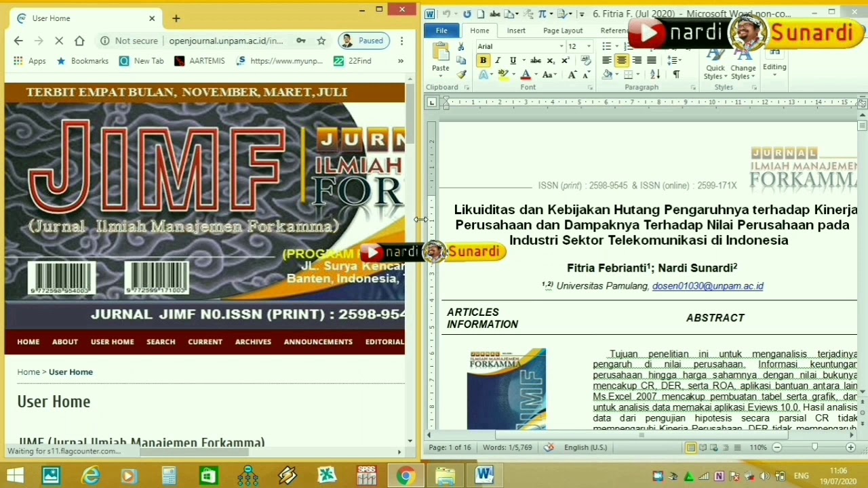Open AARTEMIS bookmark in Chrome
The width and height of the screenshot is (868, 488).
coord(199,61)
